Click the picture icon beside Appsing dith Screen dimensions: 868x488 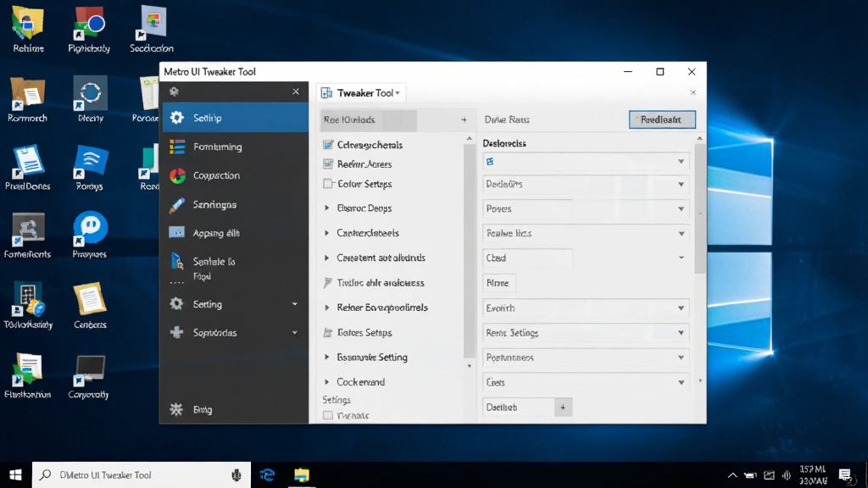(176, 232)
